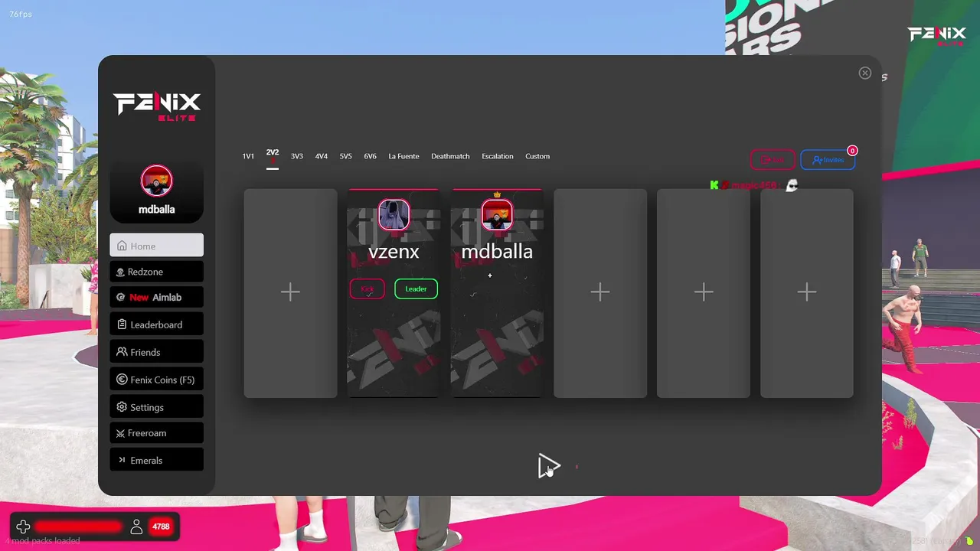Click the ghost emoji in chat message

click(x=792, y=185)
